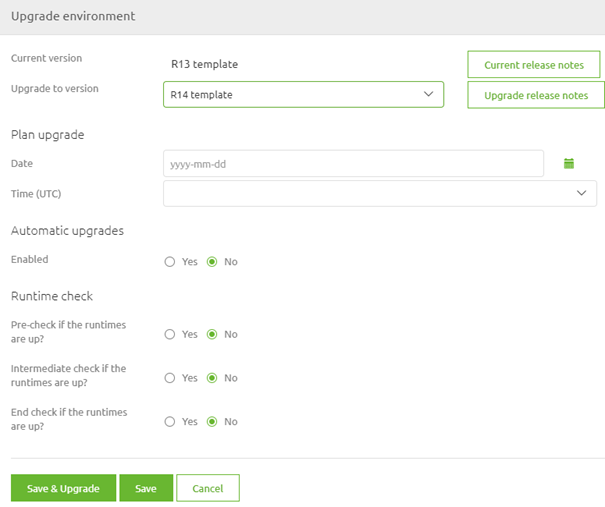Click the Upgrade to version label
The width and height of the screenshot is (605, 507).
(x=55, y=89)
